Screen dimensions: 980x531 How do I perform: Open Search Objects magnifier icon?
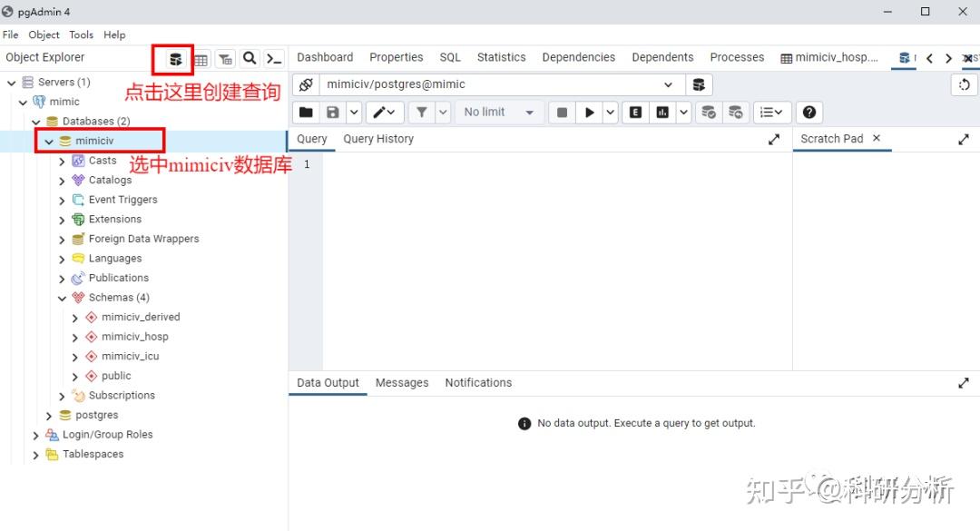(250, 58)
